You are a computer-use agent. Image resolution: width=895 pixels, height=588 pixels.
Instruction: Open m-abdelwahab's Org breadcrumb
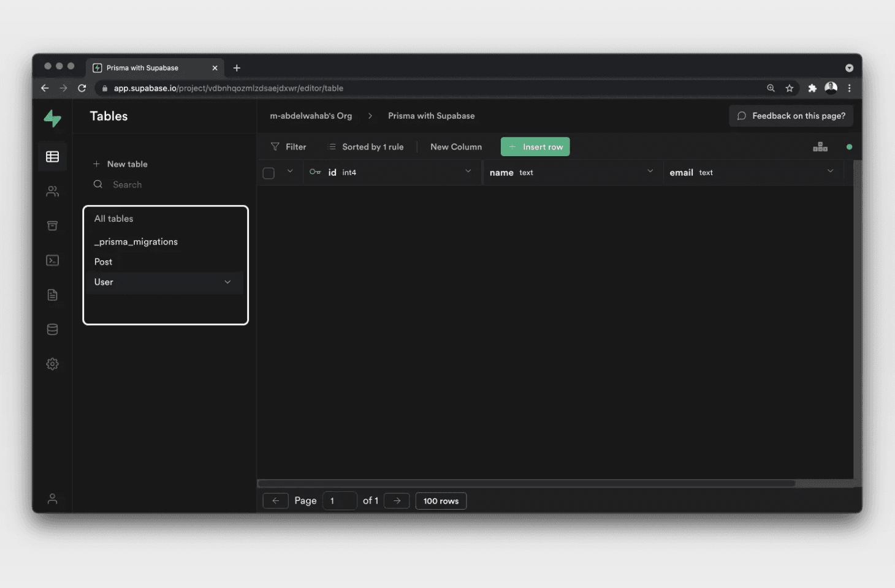click(311, 116)
